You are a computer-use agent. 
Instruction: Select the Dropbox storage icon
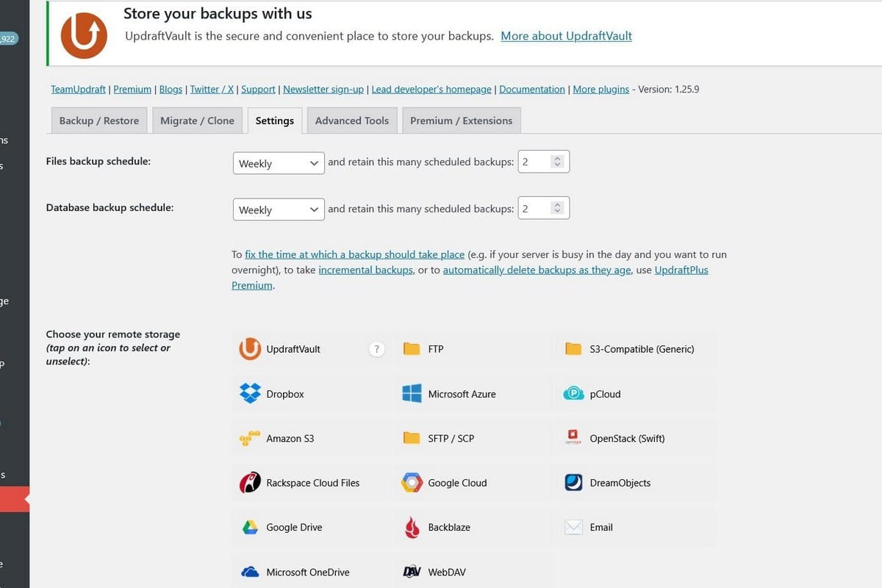(250, 394)
